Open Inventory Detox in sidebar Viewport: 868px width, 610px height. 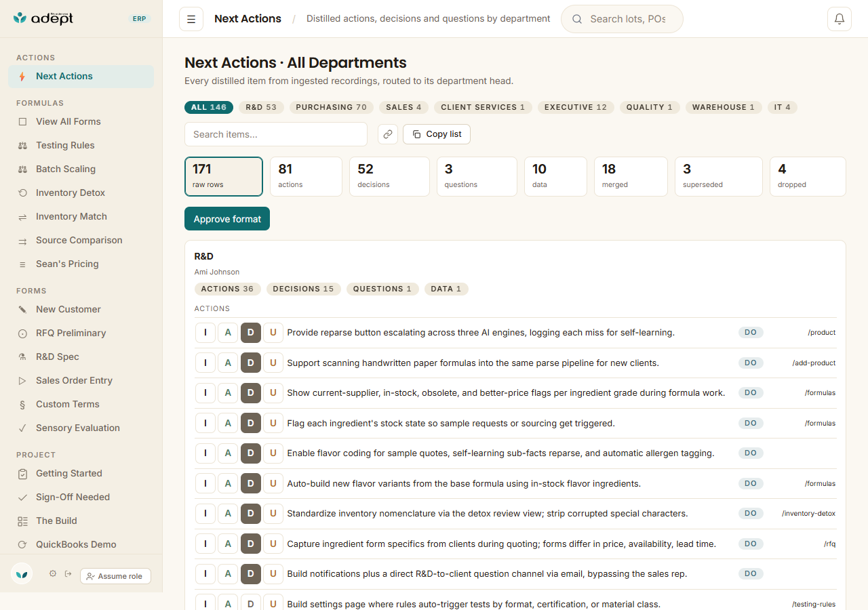(81, 192)
